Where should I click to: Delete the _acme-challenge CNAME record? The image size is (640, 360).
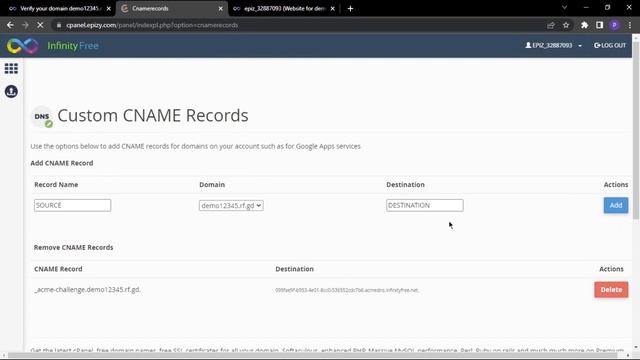[x=611, y=290]
